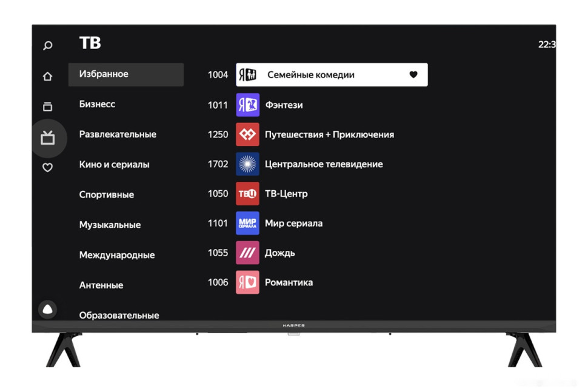The height and width of the screenshot is (392, 588).
Task: Select channel 1006 Романтика
Action: click(x=289, y=282)
